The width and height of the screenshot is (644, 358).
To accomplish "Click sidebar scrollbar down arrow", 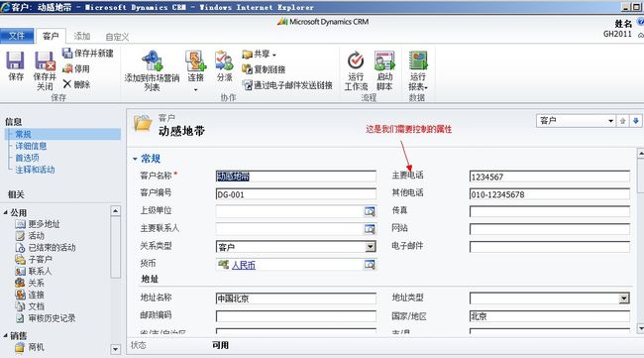I will 115,349.
